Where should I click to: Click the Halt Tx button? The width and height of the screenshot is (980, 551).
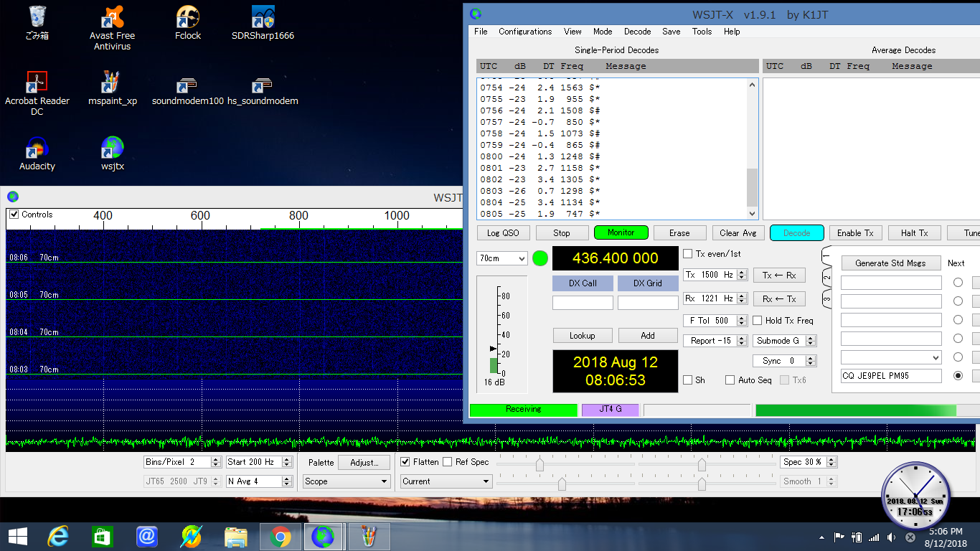point(914,233)
